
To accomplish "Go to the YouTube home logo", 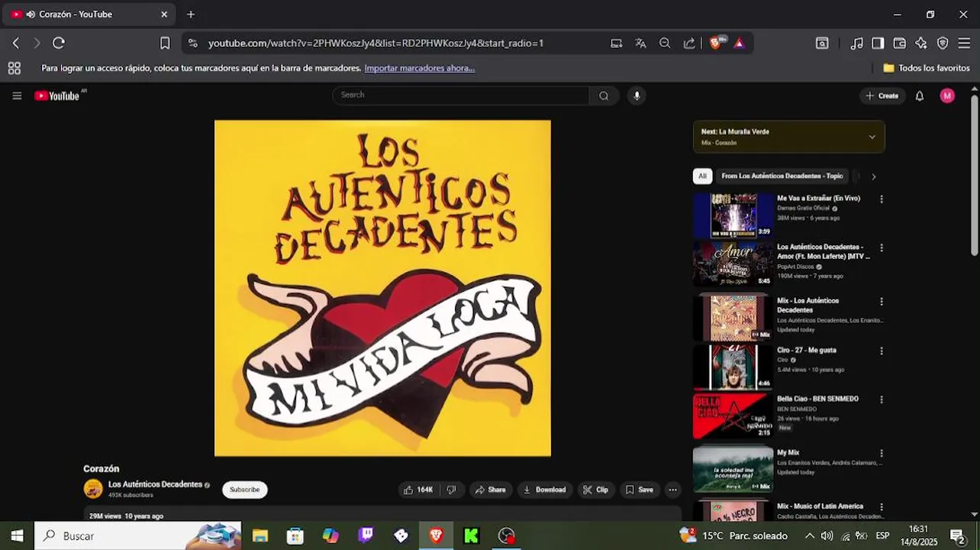I will (57, 95).
